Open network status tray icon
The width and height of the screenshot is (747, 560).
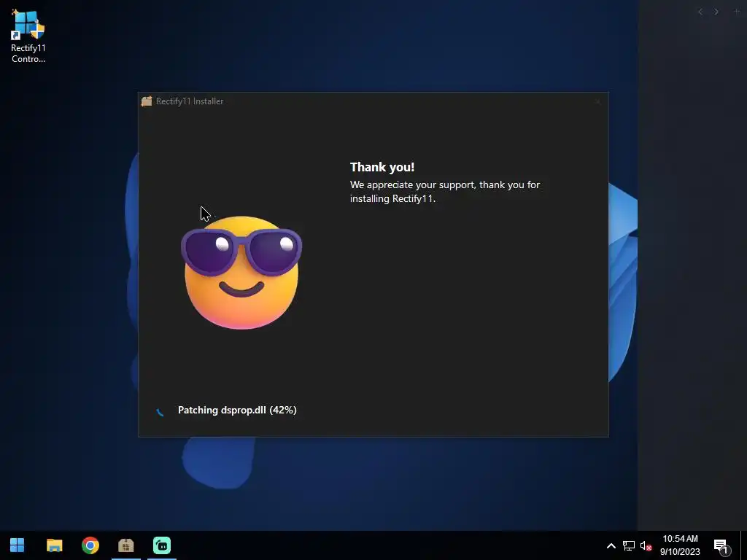[628, 545]
